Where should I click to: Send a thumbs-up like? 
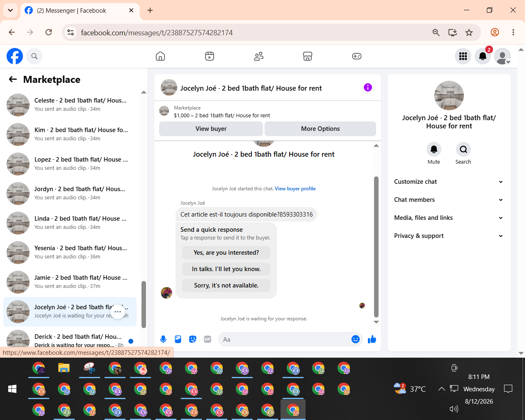[x=372, y=339]
